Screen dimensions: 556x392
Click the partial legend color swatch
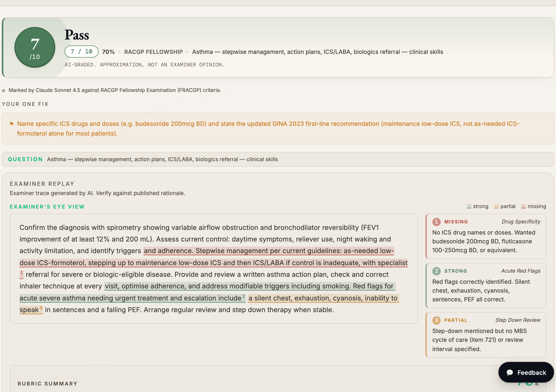click(496, 206)
